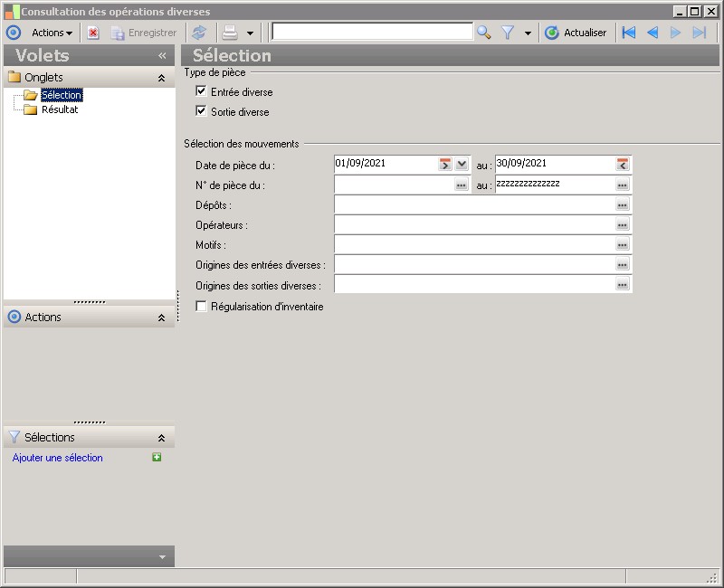Collapse the Sélections panel section
Screen dimensions: 724x588
(x=162, y=438)
